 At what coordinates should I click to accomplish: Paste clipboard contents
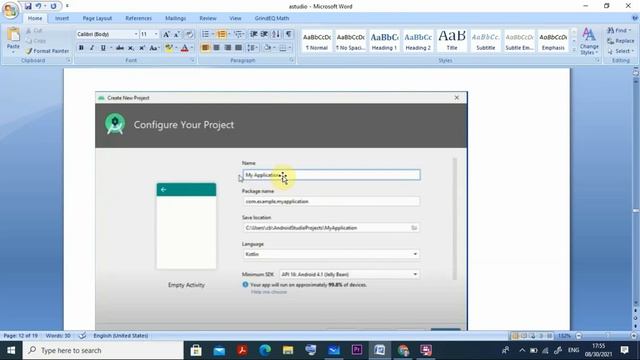coord(13,40)
